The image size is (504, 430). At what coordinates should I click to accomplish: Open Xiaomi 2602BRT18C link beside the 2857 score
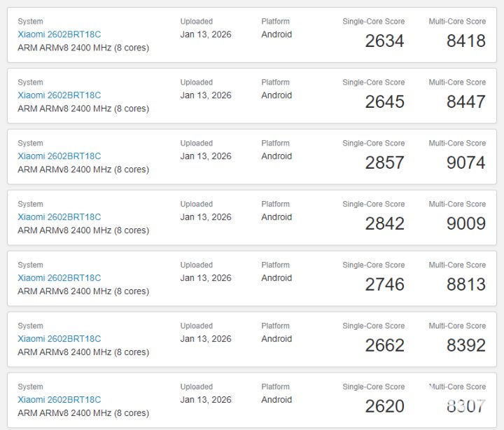59,156
